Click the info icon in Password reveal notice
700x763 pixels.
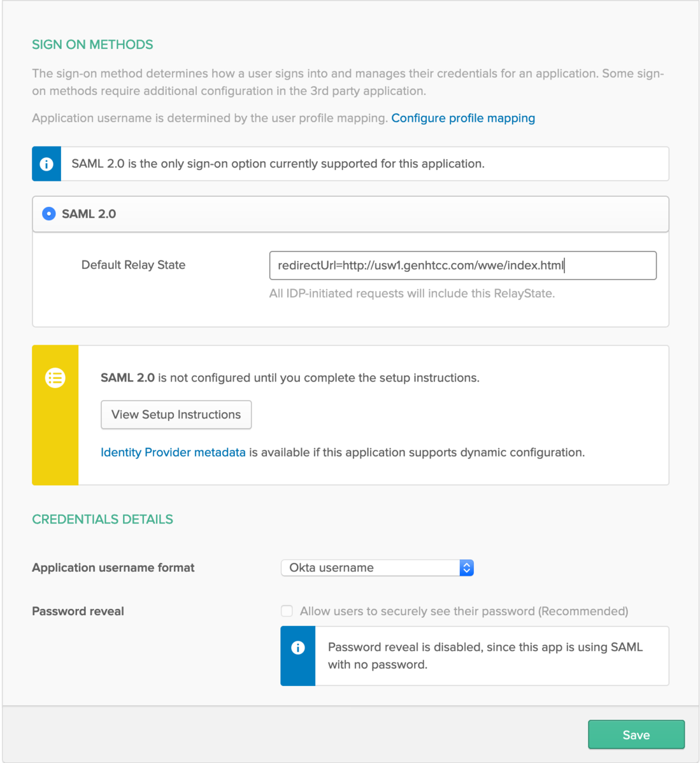(x=298, y=648)
